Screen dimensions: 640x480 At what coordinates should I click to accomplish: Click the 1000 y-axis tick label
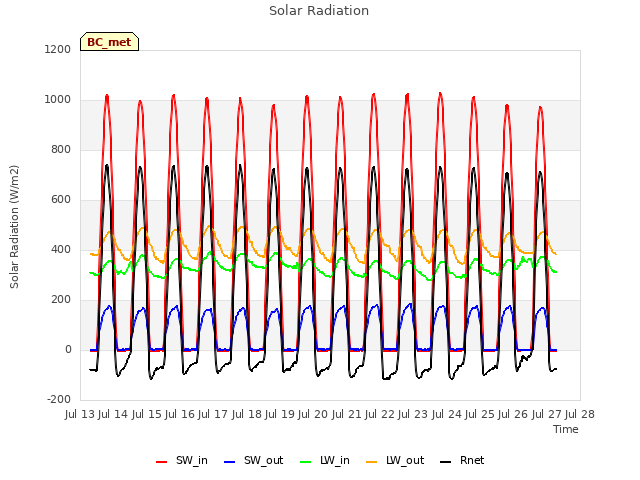point(58,100)
